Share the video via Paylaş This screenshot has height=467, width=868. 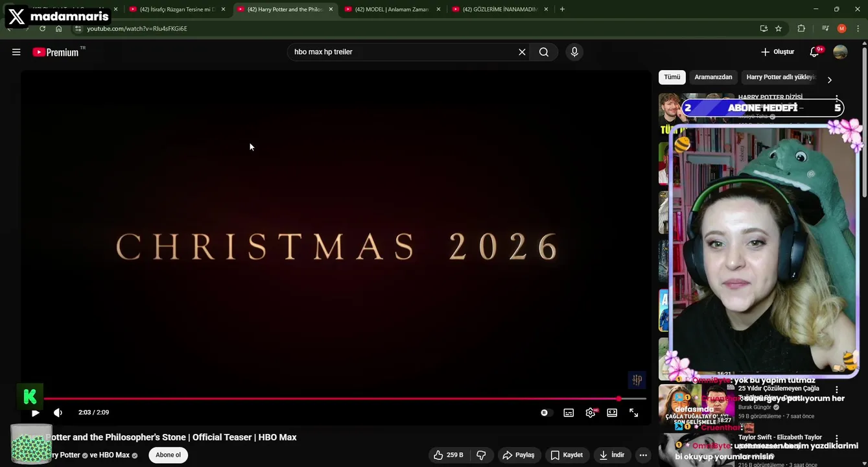tap(519, 455)
